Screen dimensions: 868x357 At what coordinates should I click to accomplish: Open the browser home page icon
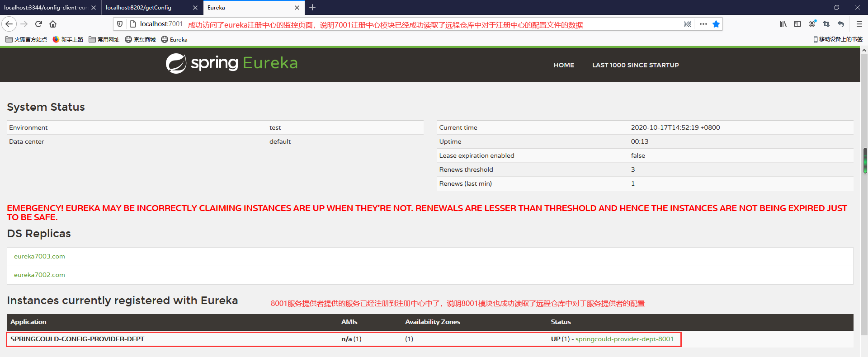pos(53,24)
